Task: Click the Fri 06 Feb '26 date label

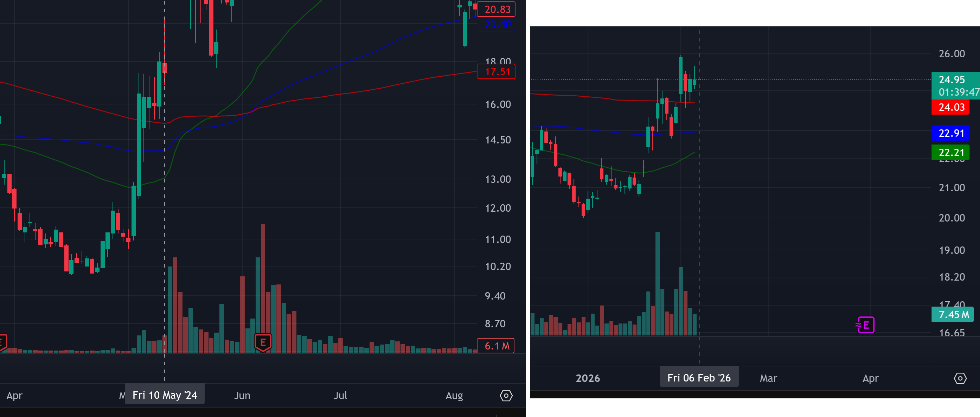Action: pos(698,377)
